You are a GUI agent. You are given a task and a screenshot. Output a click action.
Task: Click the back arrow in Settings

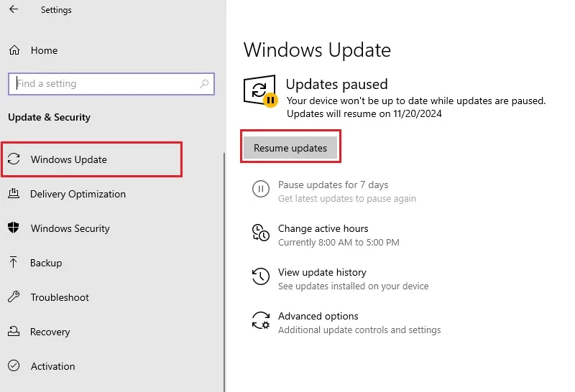coord(14,9)
